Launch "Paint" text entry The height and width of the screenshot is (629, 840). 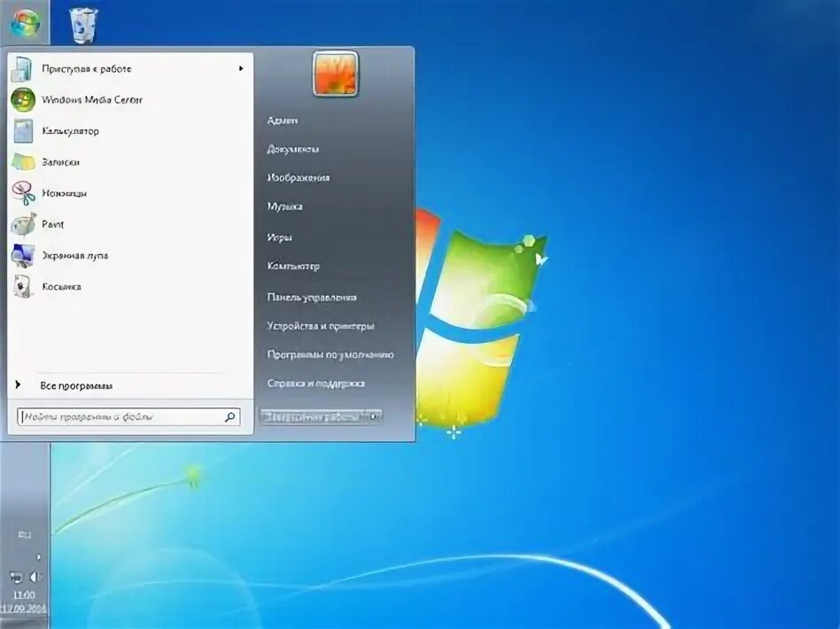(x=52, y=224)
